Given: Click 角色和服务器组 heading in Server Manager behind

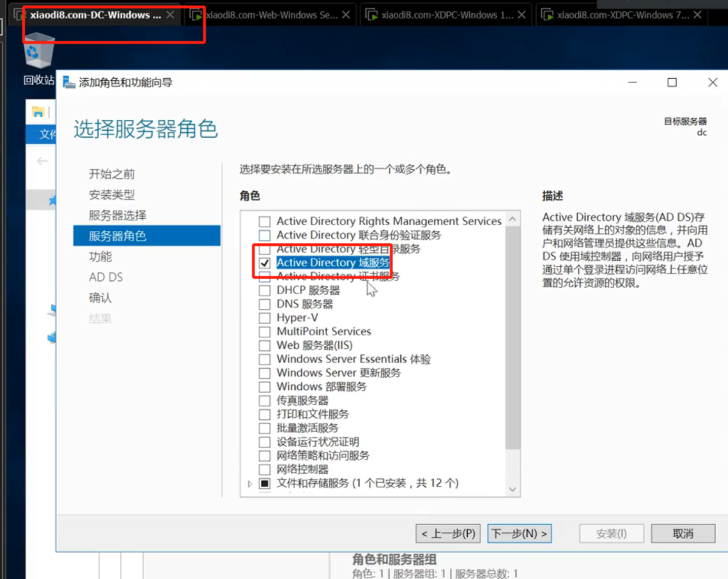Looking at the screenshot, I should pos(394,559).
